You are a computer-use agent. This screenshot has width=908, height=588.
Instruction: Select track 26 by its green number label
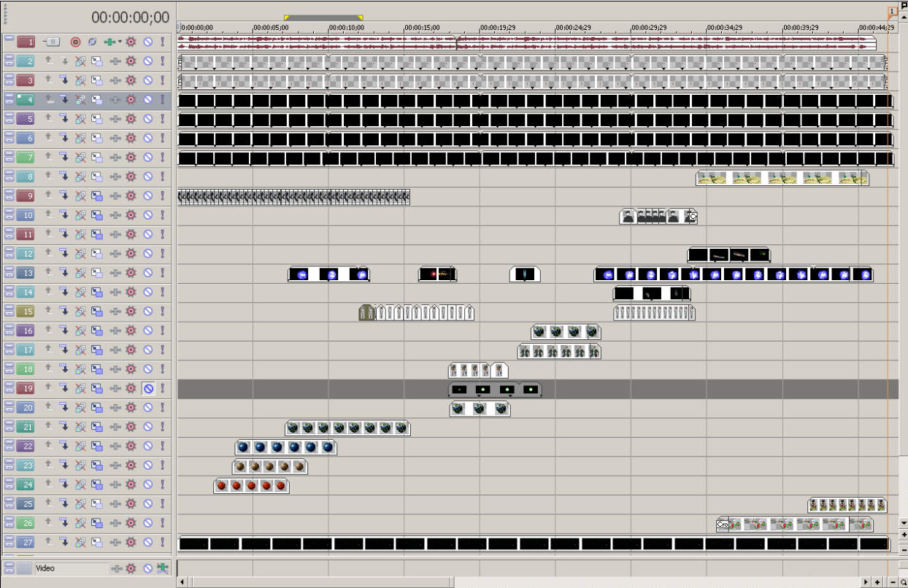point(26,522)
